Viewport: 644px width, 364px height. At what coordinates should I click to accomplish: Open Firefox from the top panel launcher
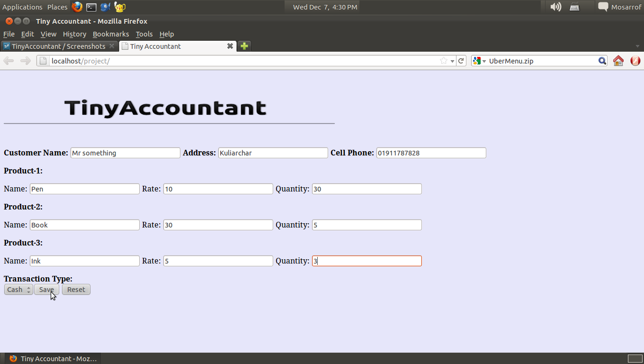pyautogui.click(x=77, y=7)
